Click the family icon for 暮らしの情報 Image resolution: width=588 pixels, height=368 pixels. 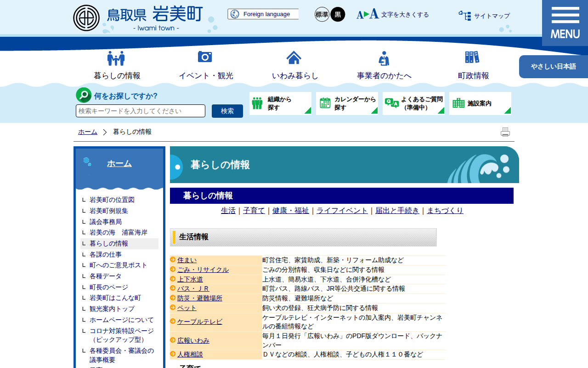coord(116,58)
